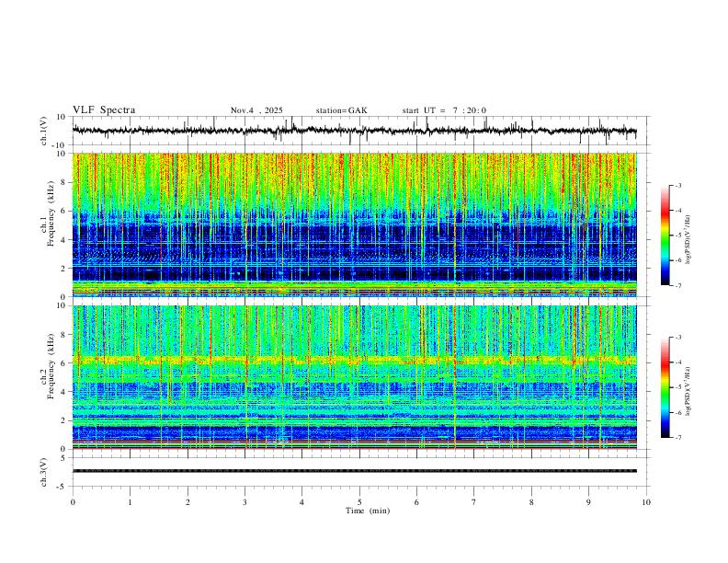Click the '5' tick of ch.3(V) axis

63,458
